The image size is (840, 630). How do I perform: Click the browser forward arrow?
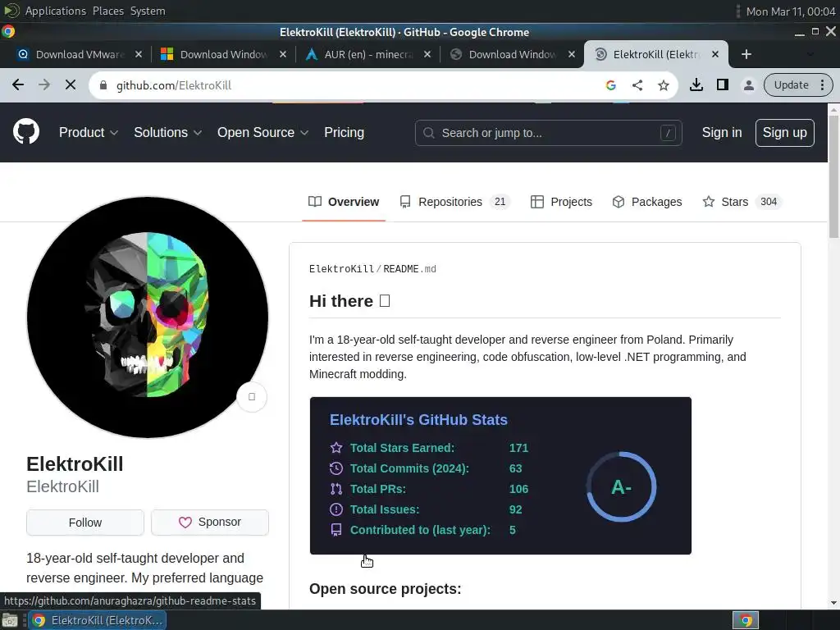point(44,84)
